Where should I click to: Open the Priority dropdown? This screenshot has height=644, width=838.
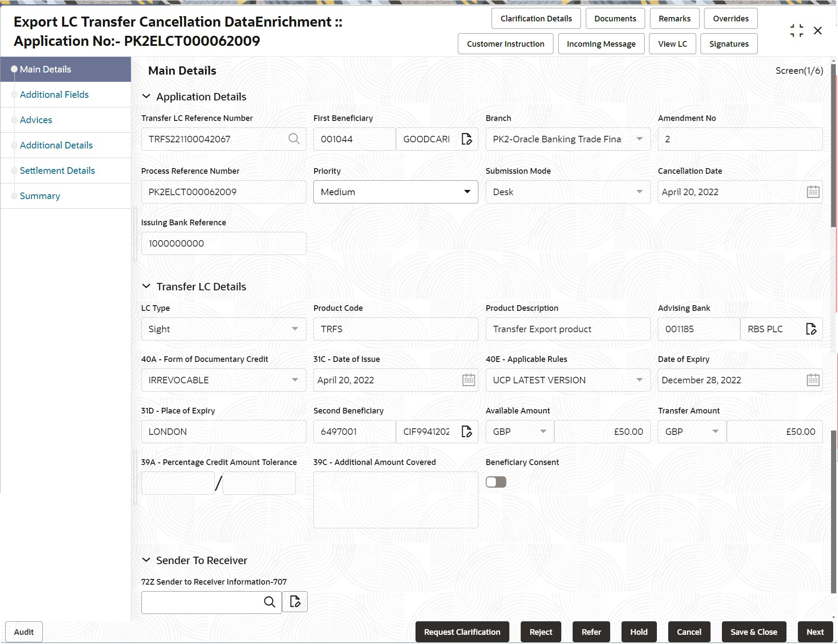click(x=395, y=192)
